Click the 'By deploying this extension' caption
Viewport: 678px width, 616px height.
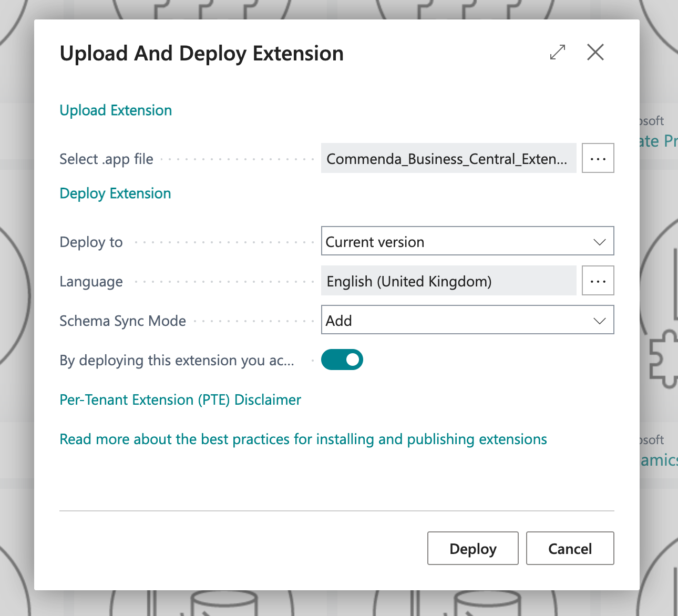click(x=177, y=361)
